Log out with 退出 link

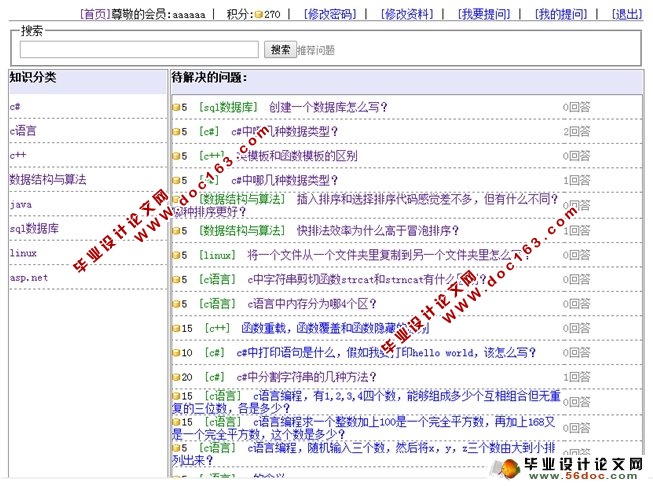(627, 15)
